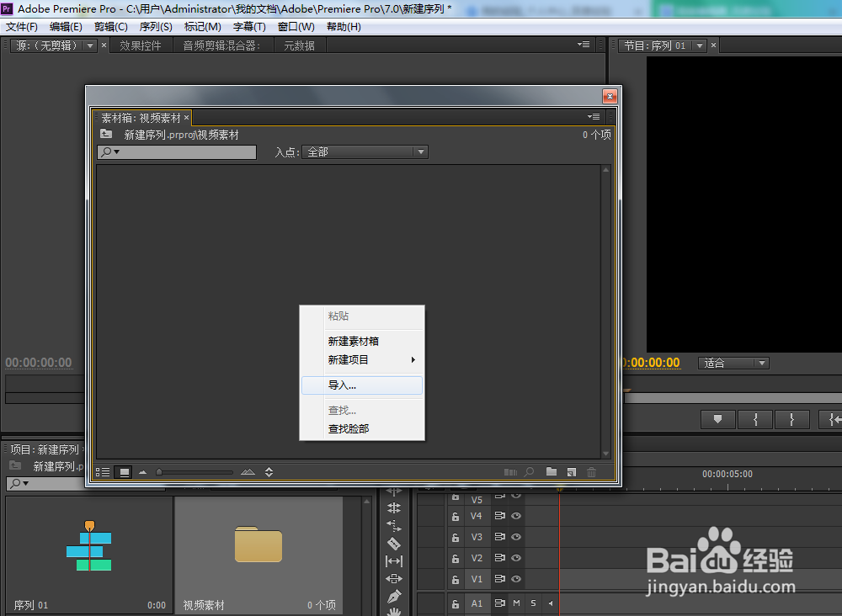
Task: Toggle track output eye for V3
Action: pos(516,537)
